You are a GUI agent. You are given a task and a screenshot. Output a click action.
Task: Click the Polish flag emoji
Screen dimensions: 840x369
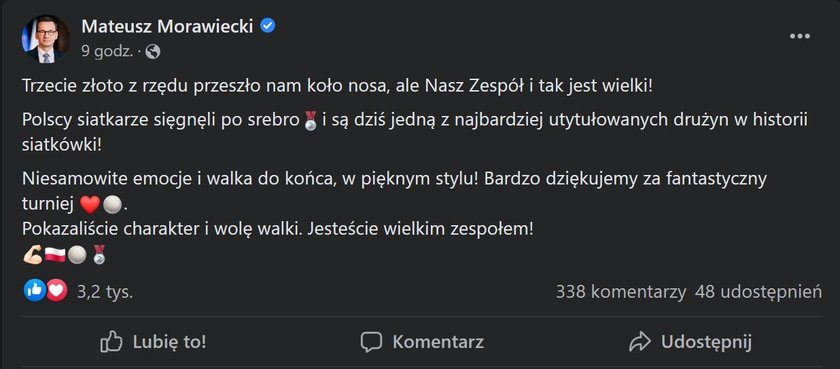[55, 255]
